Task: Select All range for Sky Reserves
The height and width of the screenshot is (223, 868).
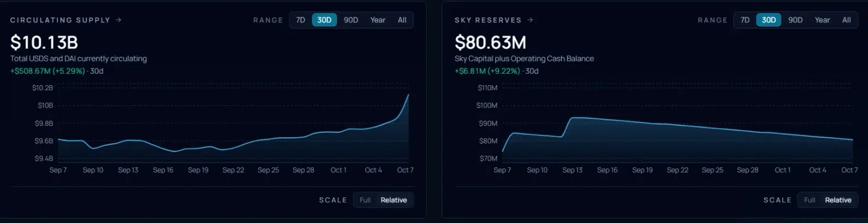Action: (x=846, y=20)
